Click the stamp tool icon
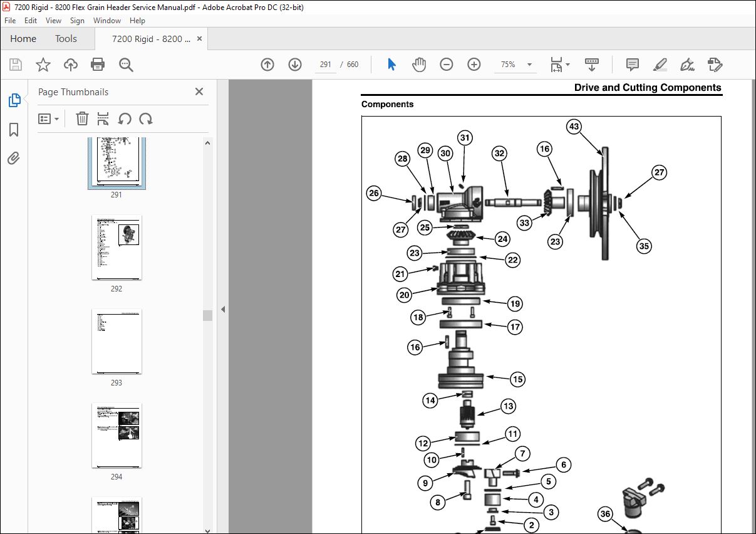 715,65
